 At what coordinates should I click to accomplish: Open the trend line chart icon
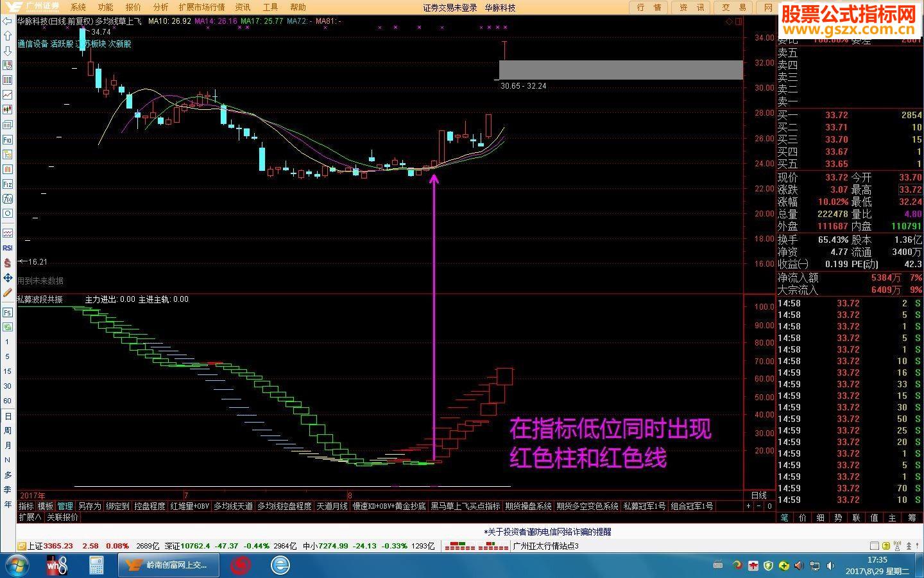coord(8,95)
